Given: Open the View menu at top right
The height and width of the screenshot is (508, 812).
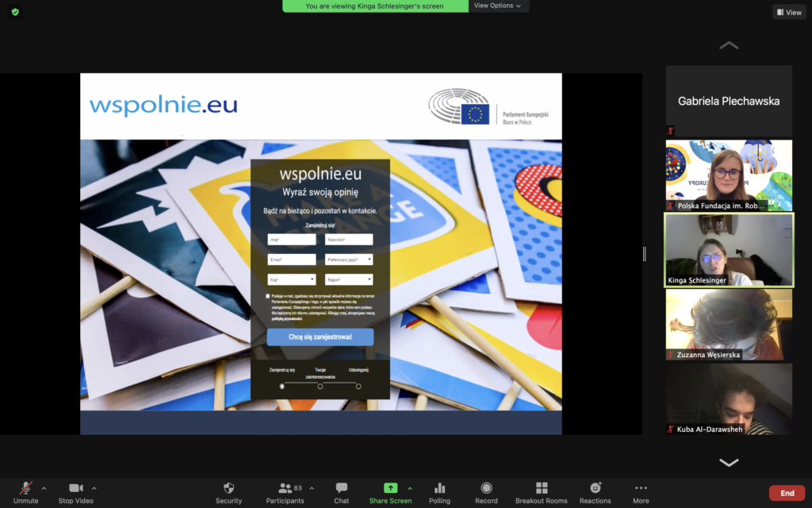Looking at the screenshot, I should coord(789,12).
